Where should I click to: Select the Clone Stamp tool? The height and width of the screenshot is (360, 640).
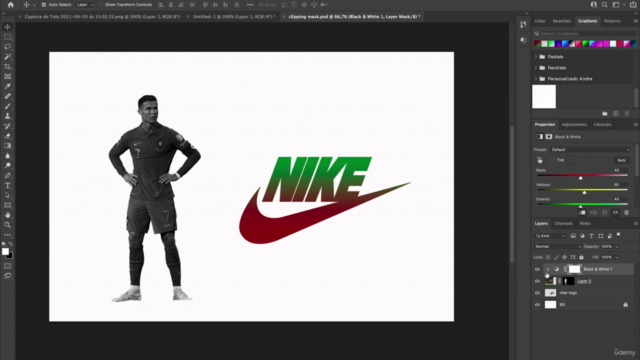click(7, 116)
